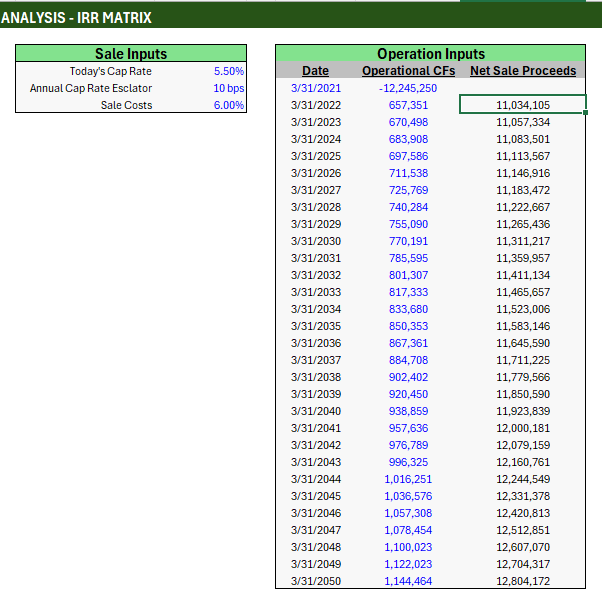Select the cell 711,538

[x=408, y=173]
